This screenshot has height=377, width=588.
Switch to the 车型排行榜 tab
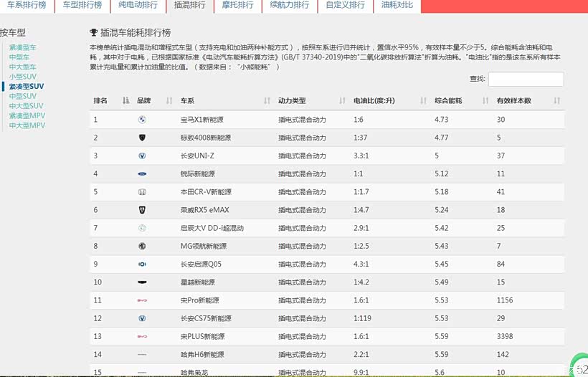(x=82, y=5)
